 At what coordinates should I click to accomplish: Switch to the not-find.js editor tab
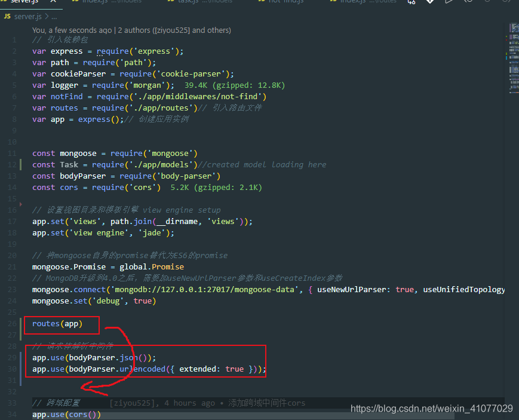(x=281, y=2)
